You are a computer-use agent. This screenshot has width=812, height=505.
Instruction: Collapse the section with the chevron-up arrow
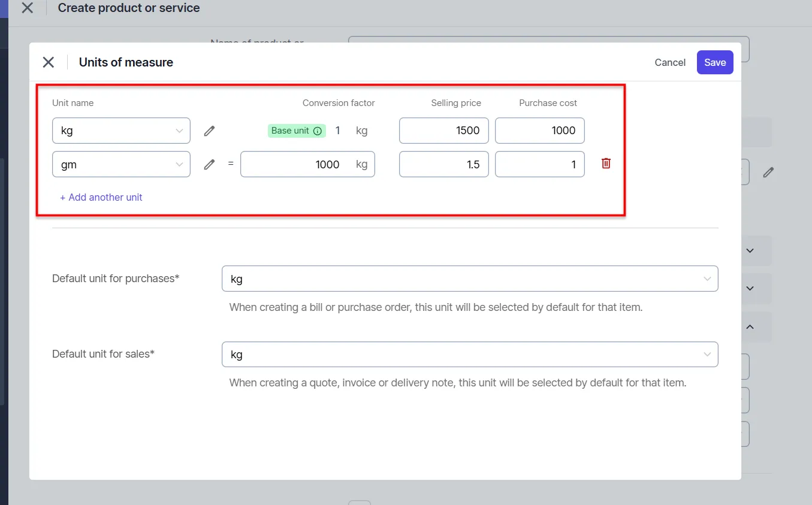(x=750, y=327)
